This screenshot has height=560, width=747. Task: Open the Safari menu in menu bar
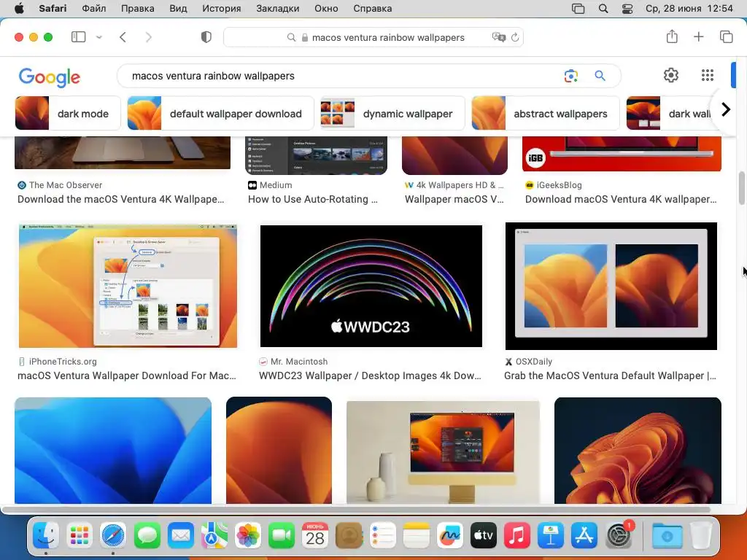point(53,9)
